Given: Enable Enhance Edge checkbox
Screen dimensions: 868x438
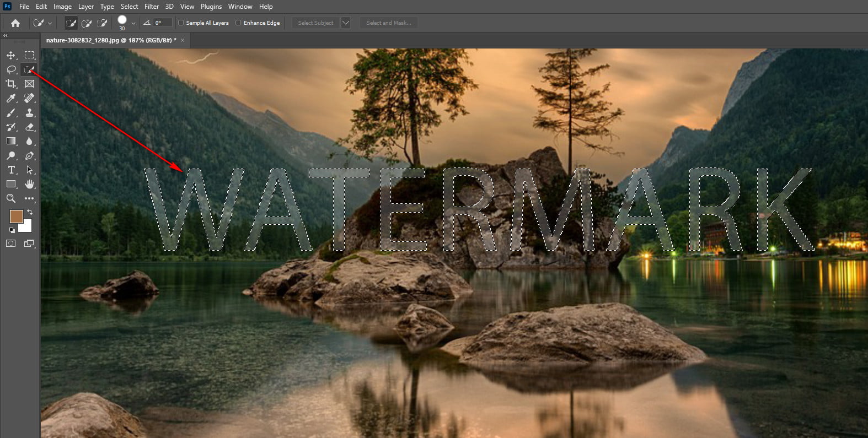Looking at the screenshot, I should (238, 23).
